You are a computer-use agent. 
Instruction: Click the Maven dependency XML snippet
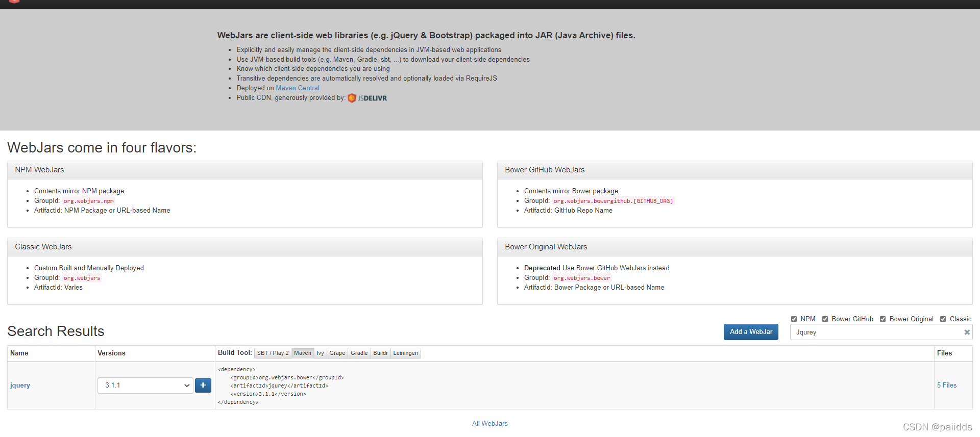281,386
